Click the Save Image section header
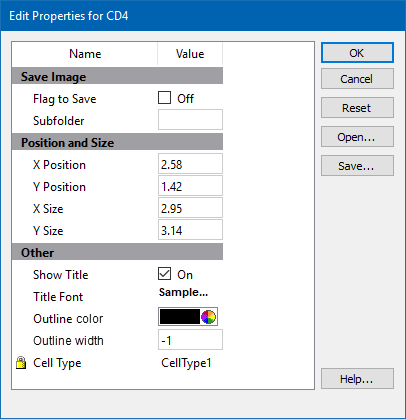 pyautogui.click(x=117, y=76)
